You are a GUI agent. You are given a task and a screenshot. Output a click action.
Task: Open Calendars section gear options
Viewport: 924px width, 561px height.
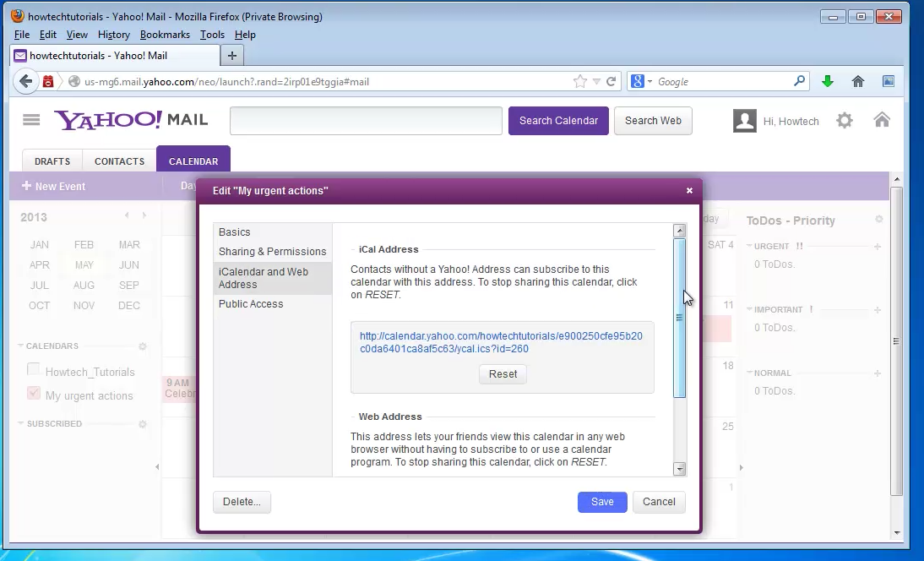pyautogui.click(x=142, y=346)
